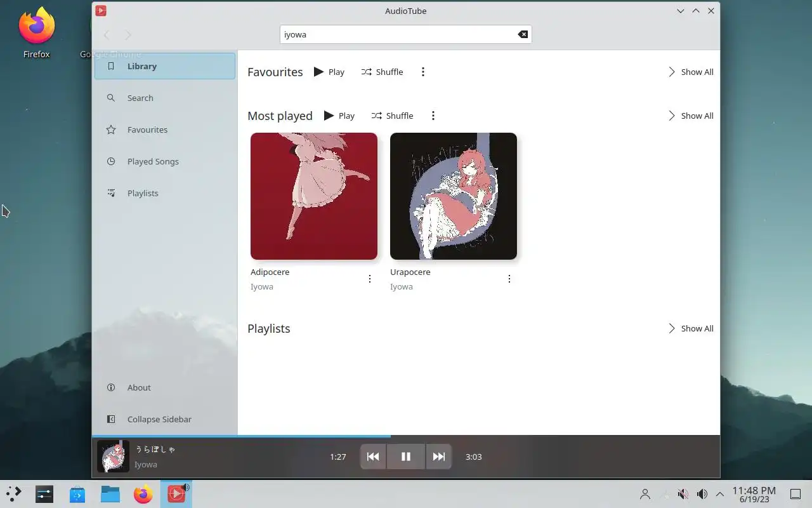Open the volume control tray icon
The width and height of the screenshot is (812, 508).
tap(702, 494)
